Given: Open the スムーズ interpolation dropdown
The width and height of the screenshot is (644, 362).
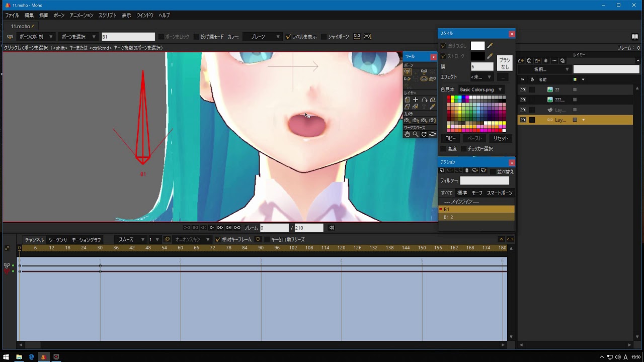Looking at the screenshot, I should pyautogui.click(x=130, y=240).
